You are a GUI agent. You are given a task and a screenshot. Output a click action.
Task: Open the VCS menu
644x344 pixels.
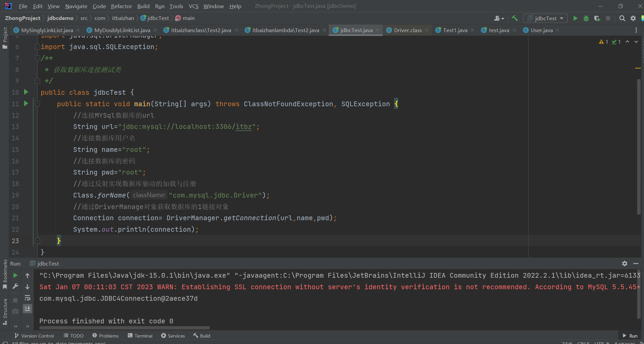pos(194,6)
